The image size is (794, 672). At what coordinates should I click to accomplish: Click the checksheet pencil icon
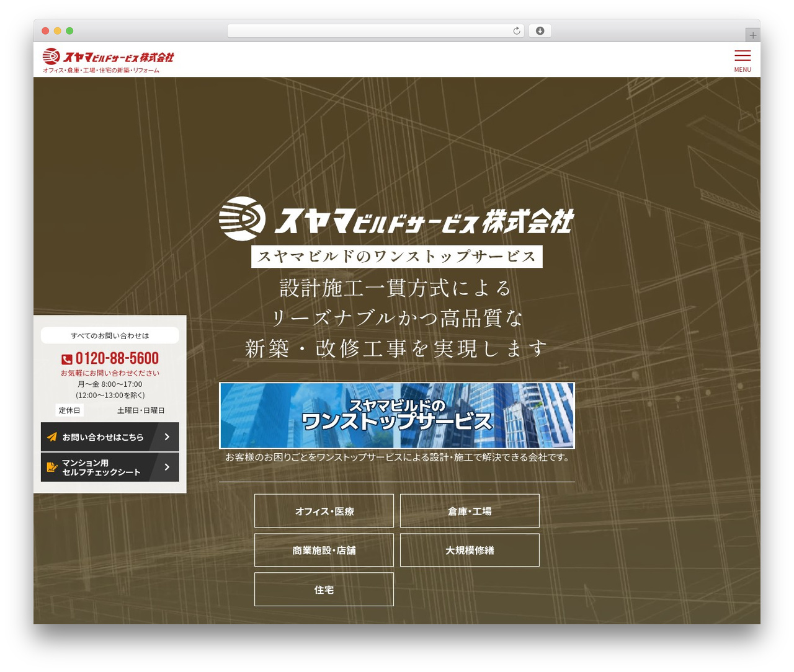52,467
